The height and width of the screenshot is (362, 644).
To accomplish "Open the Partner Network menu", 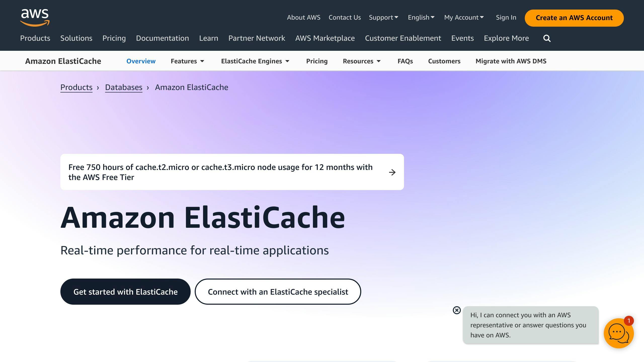I will click(x=257, y=38).
